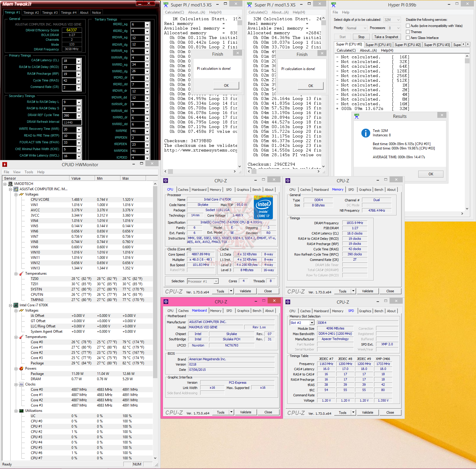Screen dimensions: 476x469
Task: Enable the Audio Vista incompatibility checkbox
Action: point(408,26)
